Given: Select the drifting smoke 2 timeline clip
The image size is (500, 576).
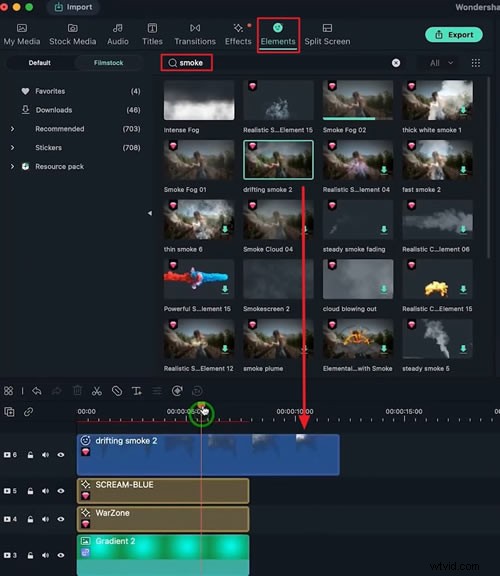Looking at the screenshot, I should coord(208,455).
